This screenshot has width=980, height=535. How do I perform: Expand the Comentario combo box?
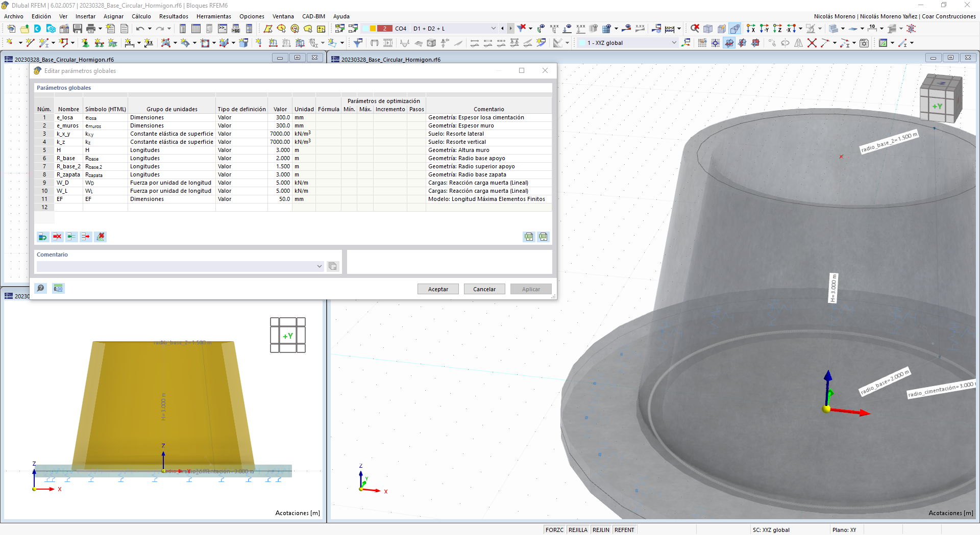coord(320,266)
